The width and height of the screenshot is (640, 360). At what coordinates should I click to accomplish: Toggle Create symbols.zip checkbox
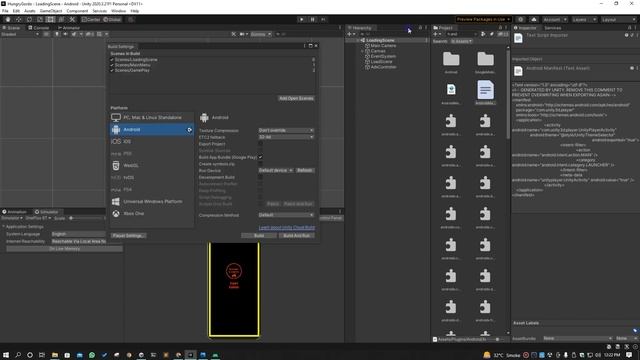260,164
